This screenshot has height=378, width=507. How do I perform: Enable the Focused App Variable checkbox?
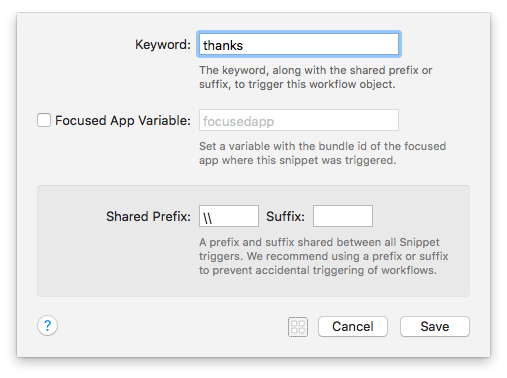click(44, 120)
